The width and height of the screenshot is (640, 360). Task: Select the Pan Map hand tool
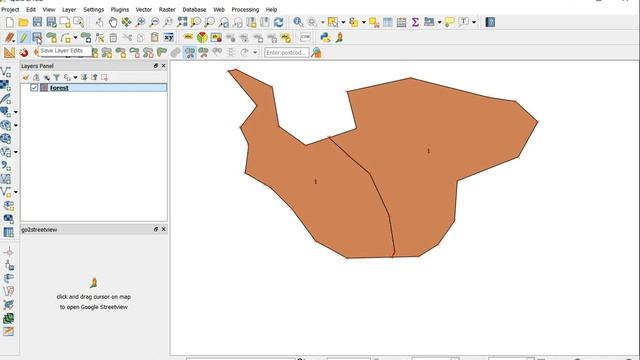[113, 22]
